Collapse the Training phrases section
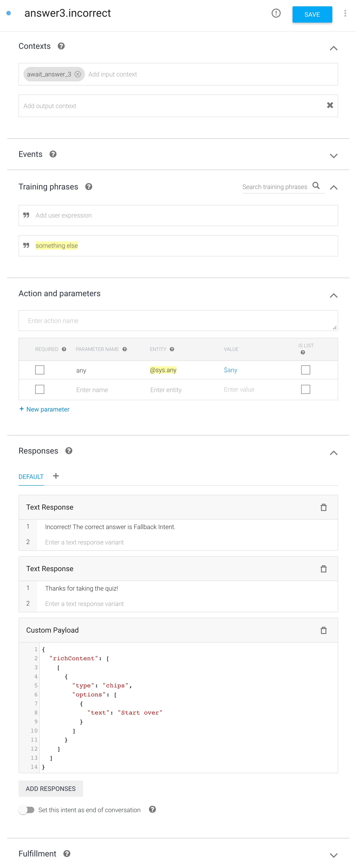 click(x=333, y=187)
